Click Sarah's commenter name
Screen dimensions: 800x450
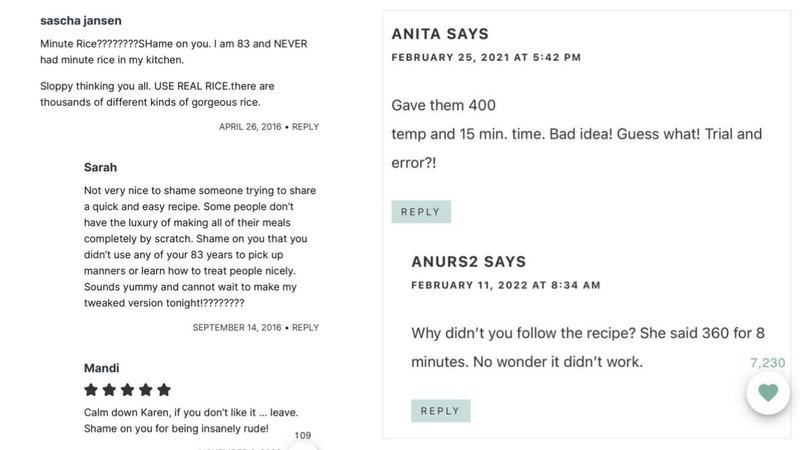100,167
